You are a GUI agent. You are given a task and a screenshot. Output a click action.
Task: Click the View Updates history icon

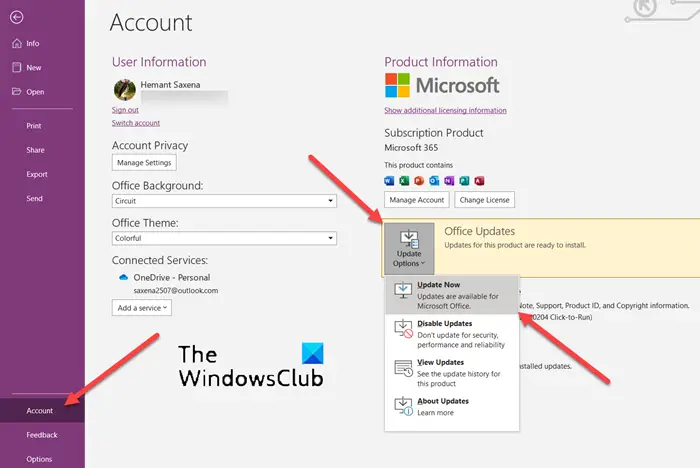(403, 368)
